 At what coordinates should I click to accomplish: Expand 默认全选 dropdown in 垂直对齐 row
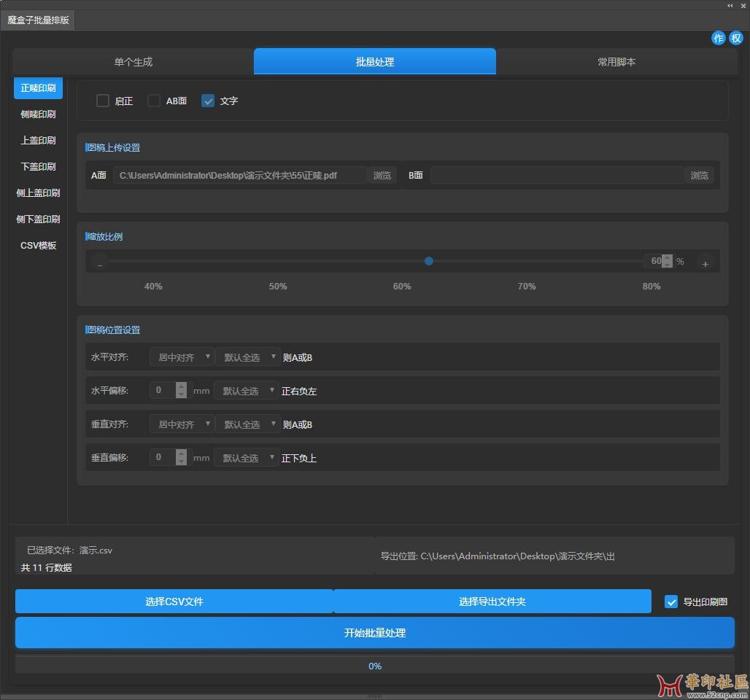pos(247,424)
